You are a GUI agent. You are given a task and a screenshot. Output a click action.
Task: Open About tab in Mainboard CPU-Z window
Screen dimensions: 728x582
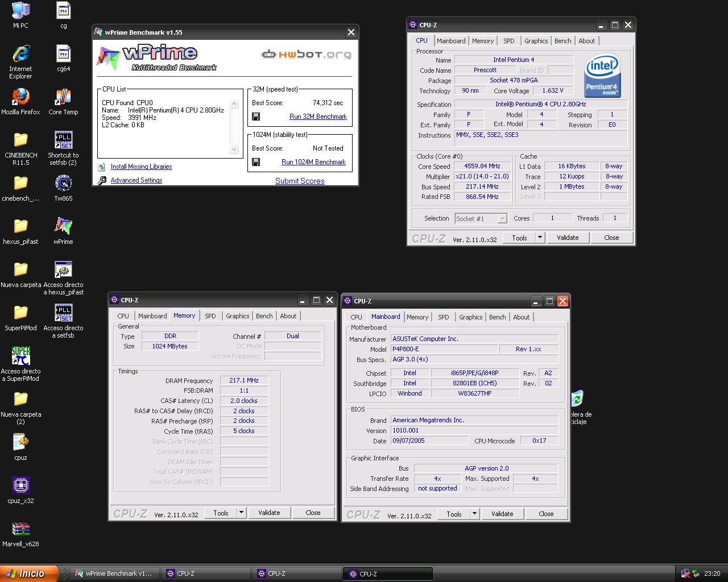[x=521, y=317]
